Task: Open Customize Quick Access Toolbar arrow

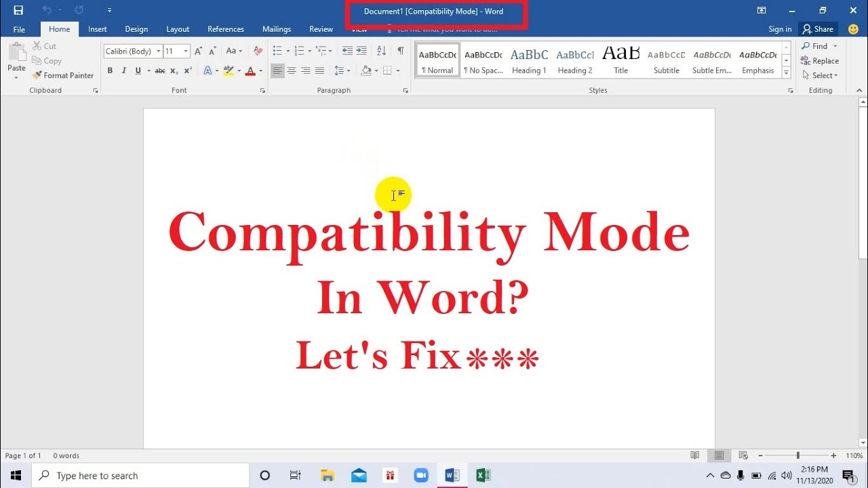Action: tap(110, 10)
